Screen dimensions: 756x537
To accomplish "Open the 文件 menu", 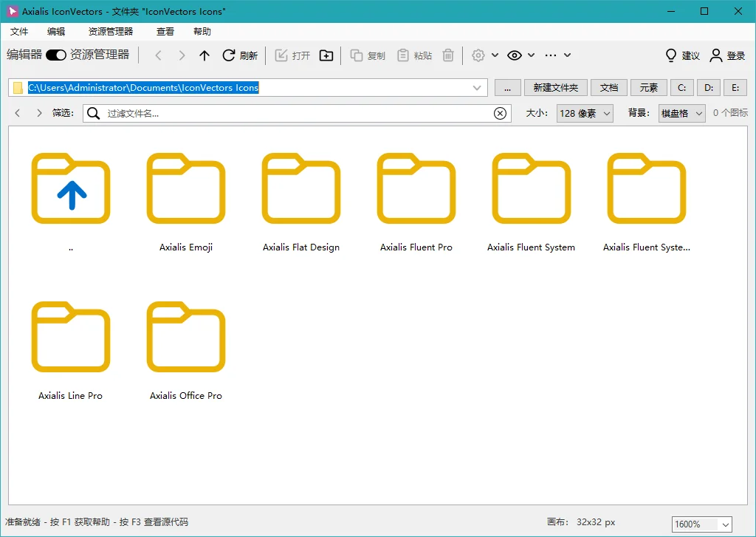I will click(19, 31).
